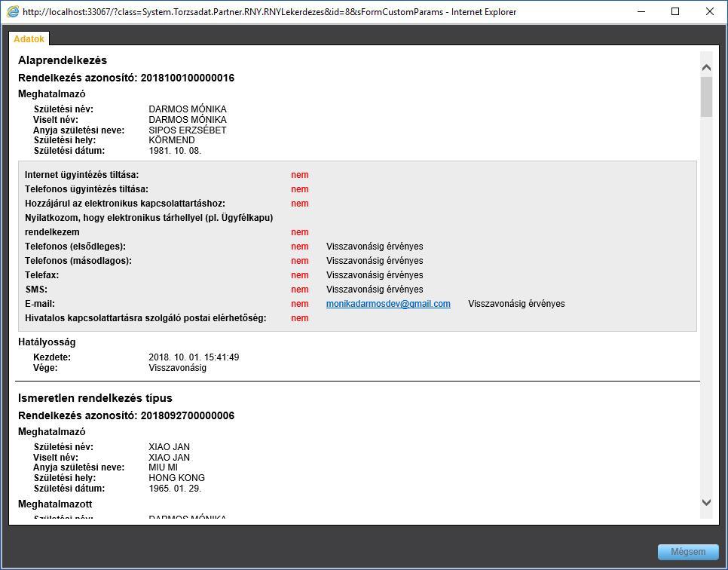Click the vertical scrollbar thumb

click(x=706, y=97)
